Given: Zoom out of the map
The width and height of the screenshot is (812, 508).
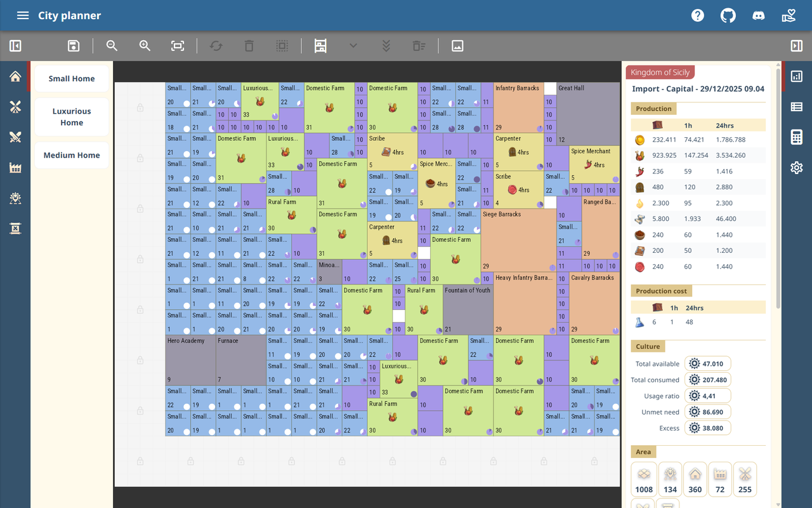Looking at the screenshot, I should click(x=112, y=46).
